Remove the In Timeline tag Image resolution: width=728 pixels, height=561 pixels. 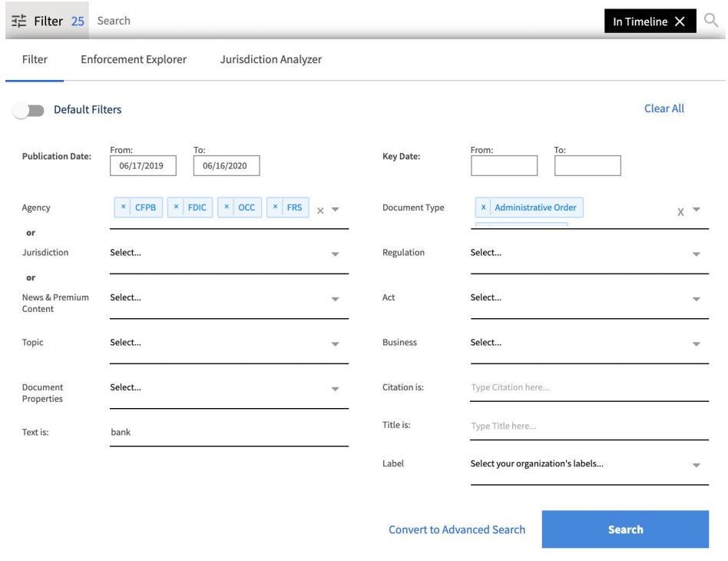tap(680, 22)
